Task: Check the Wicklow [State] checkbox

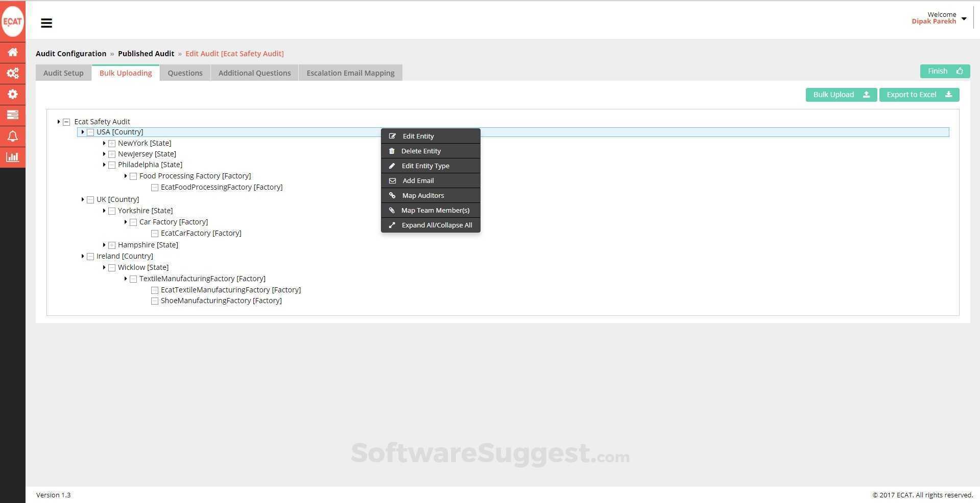Action: point(112,267)
